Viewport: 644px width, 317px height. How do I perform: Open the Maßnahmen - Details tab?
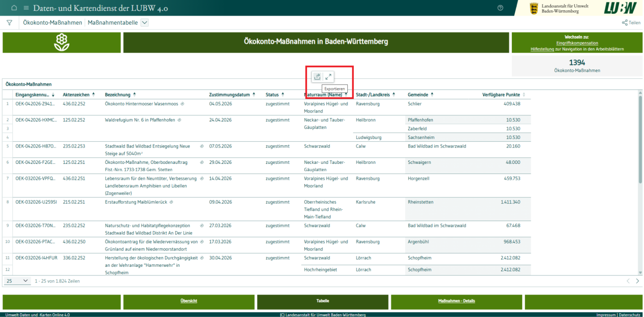(x=457, y=301)
